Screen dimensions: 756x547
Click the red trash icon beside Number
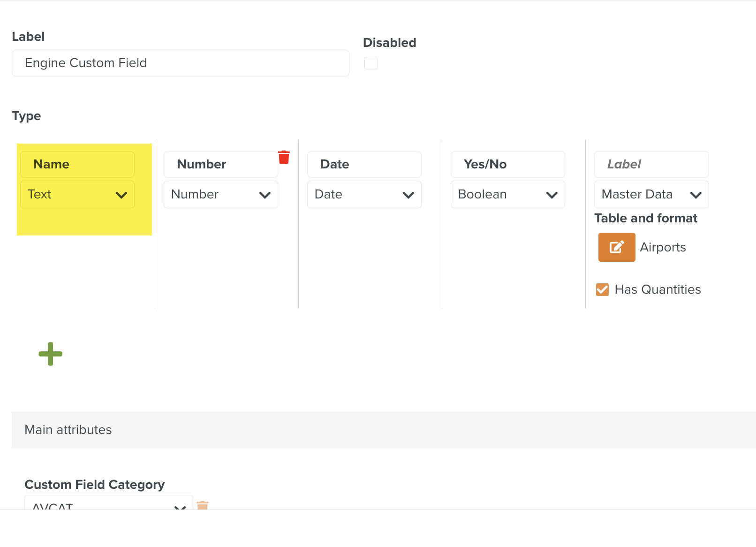tap(284, 158)
